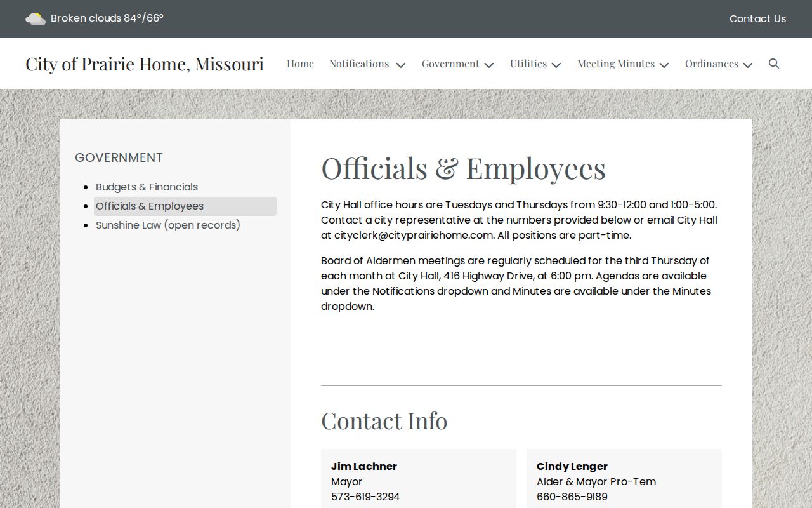Expand the Meeting Minutes dropdown chevron

(664, 65)
